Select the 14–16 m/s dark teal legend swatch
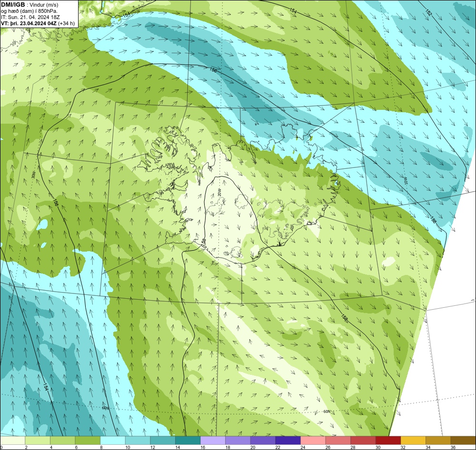476x450 pixels. [188, 440]
